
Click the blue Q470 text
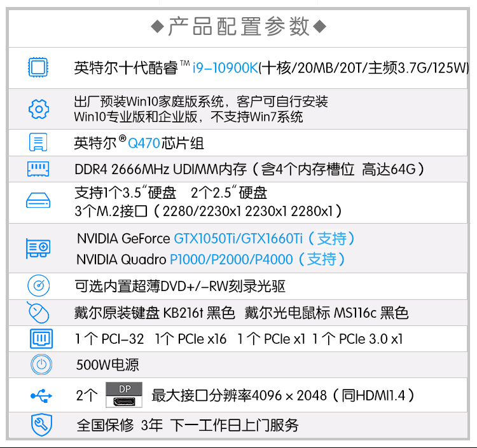point(144,143)
